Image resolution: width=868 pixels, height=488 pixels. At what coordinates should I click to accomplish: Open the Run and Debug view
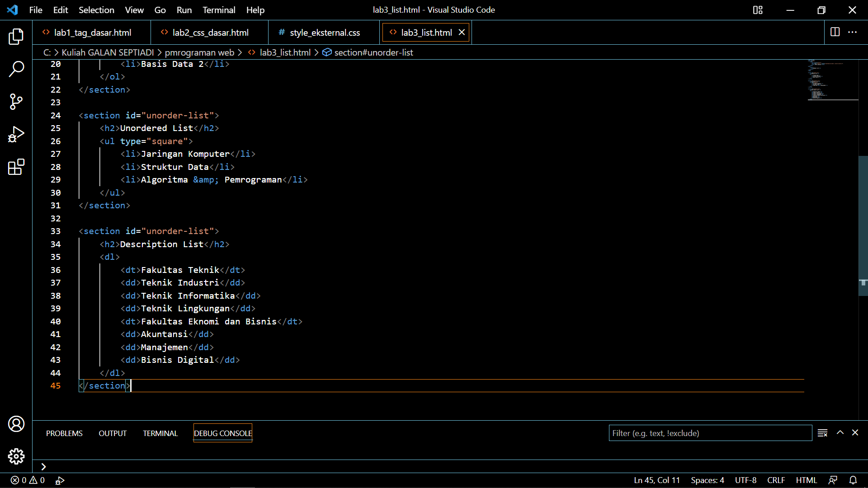[x=16, y=134]
